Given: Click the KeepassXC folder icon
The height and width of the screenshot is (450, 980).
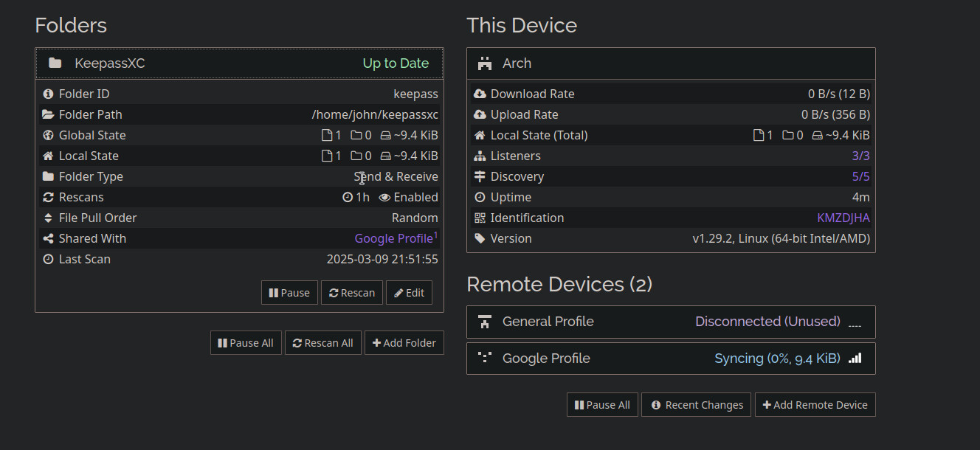Looking at the screenshot, I should 55,63.
